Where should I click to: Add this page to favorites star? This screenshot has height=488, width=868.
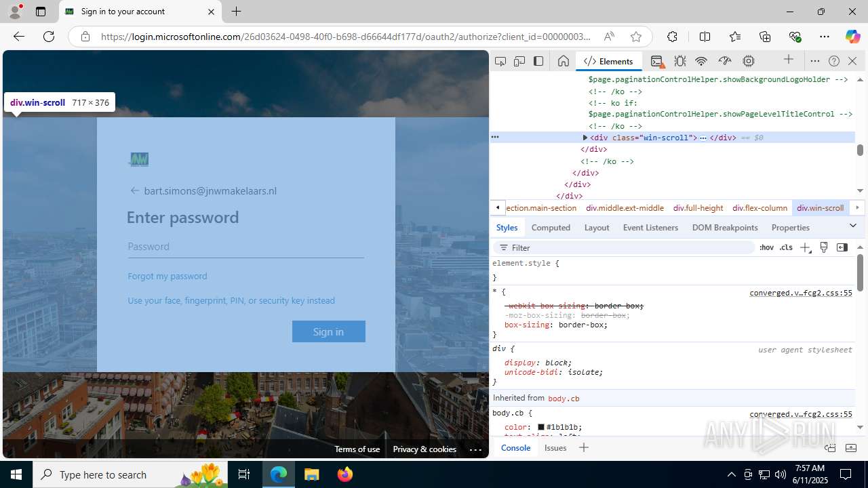pos(635,37)
